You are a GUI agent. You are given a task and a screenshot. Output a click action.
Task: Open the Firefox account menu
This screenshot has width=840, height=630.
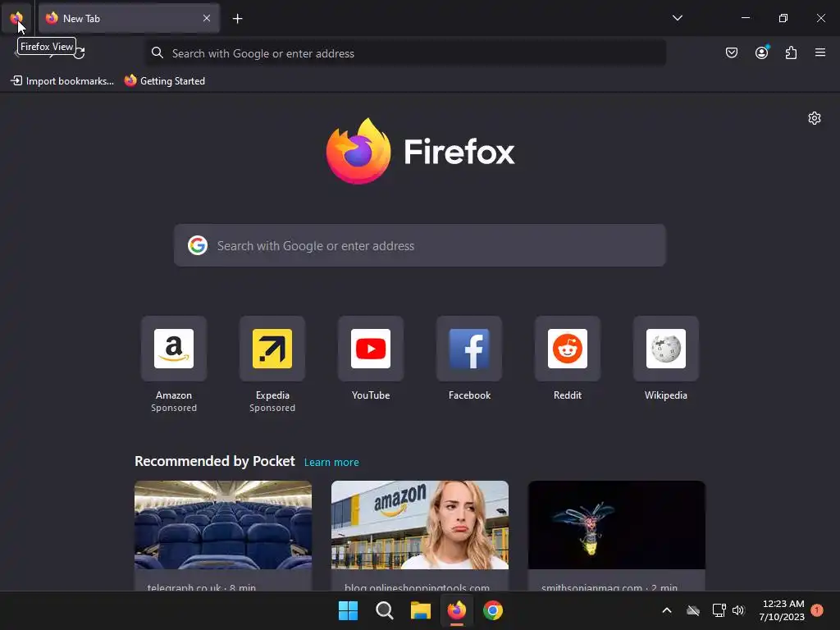pos(761,52)
